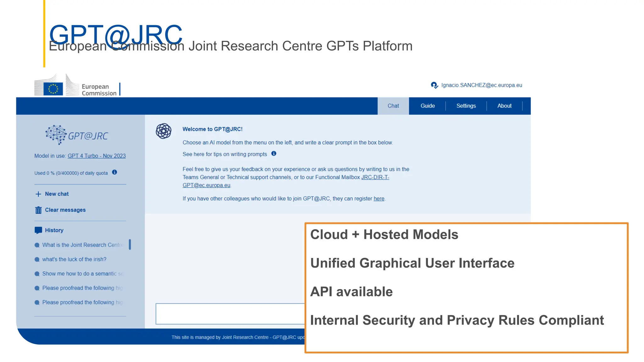Click the info icon next to daily quota
The height and width of the screenshot is (362, 644).
tap(114, 172)
